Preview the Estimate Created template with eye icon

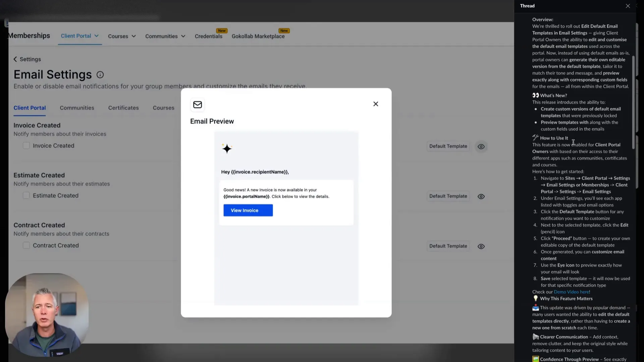coord(481,196)
